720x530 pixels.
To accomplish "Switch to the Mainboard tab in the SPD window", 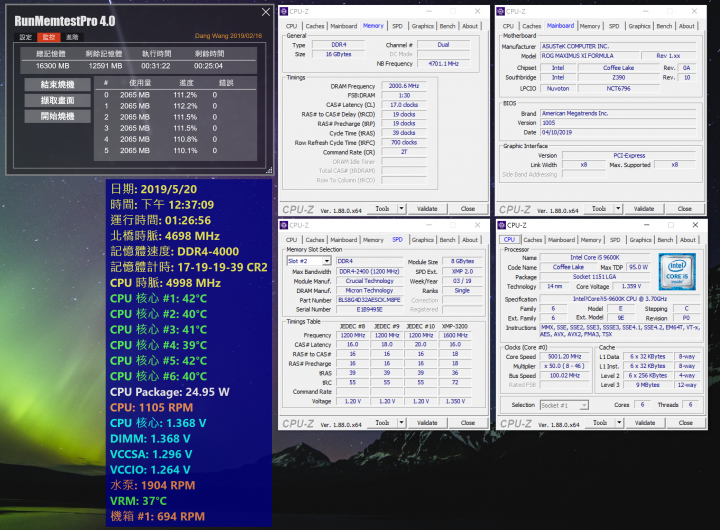I will pos(343,240).
